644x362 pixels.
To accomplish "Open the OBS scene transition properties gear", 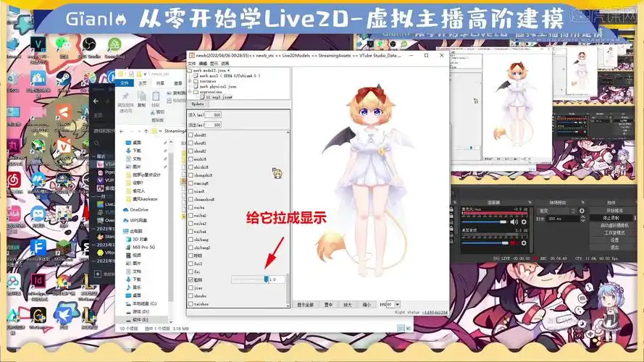I will [x=582, y=211].
